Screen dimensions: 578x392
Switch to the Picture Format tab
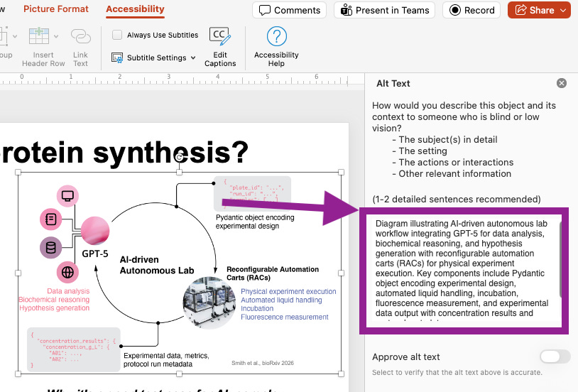coord(56,9)
